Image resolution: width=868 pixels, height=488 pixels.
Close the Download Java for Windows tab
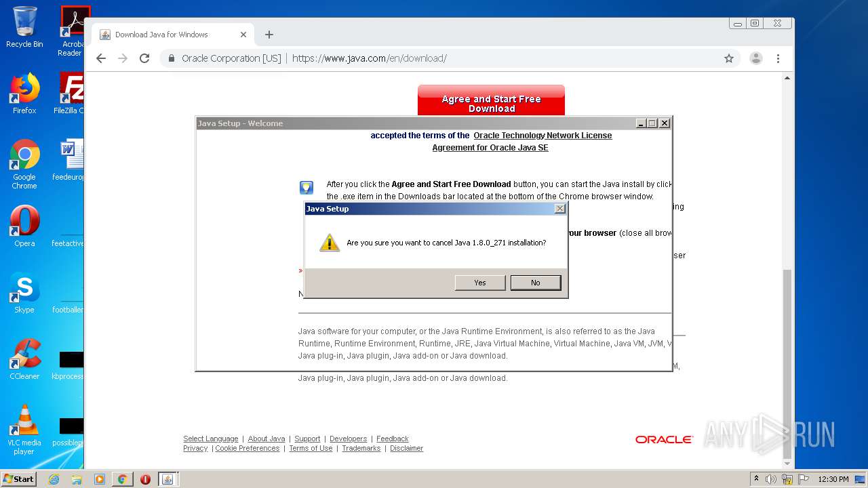click(x=243, y=35)
